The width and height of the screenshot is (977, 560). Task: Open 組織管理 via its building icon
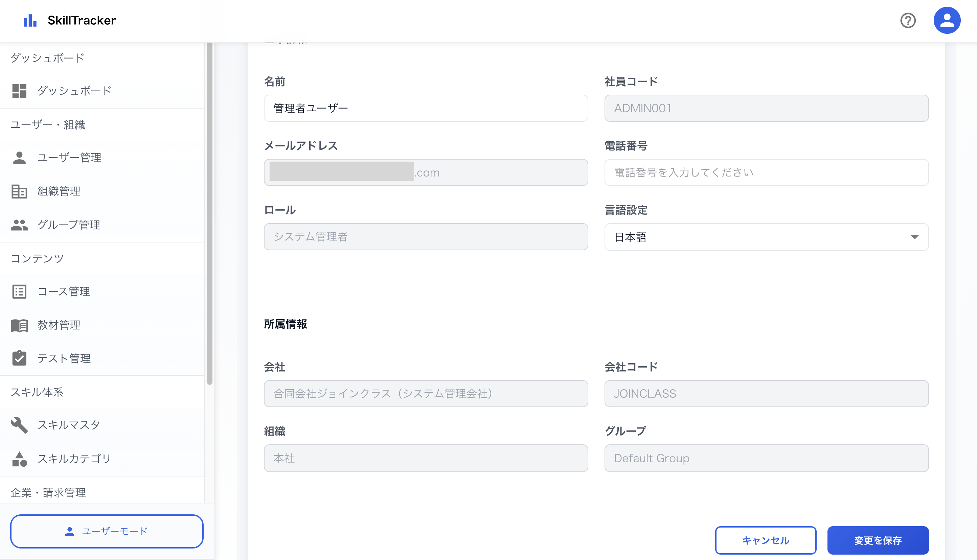pyautogui.click(x=19, y=191)
